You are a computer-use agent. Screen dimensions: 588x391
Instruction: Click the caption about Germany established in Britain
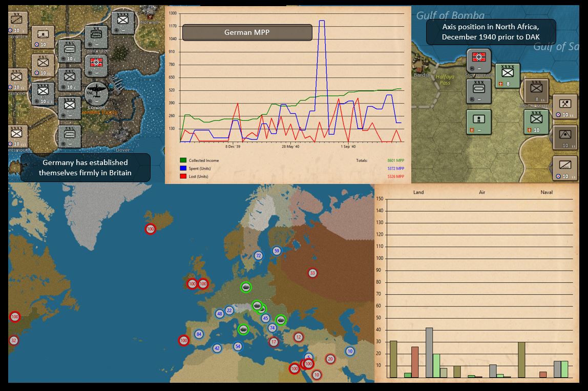(86, 168)
